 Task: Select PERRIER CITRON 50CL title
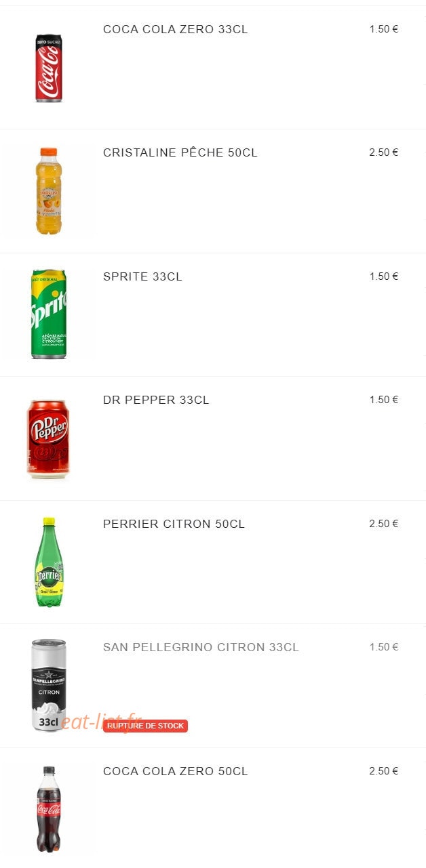pyautogui.click(x=174, y=524)
